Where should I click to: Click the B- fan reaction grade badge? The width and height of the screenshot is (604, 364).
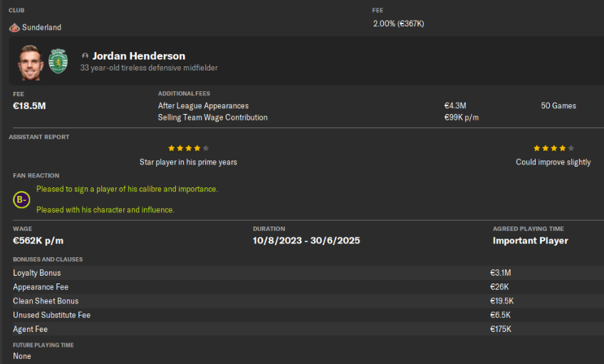point(21,200)
